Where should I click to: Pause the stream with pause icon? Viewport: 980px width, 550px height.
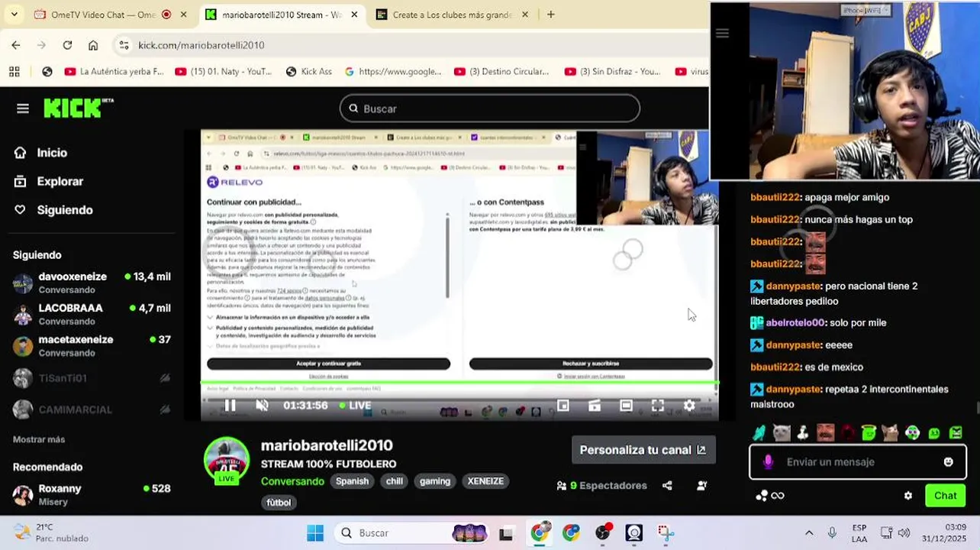(230, 406)
